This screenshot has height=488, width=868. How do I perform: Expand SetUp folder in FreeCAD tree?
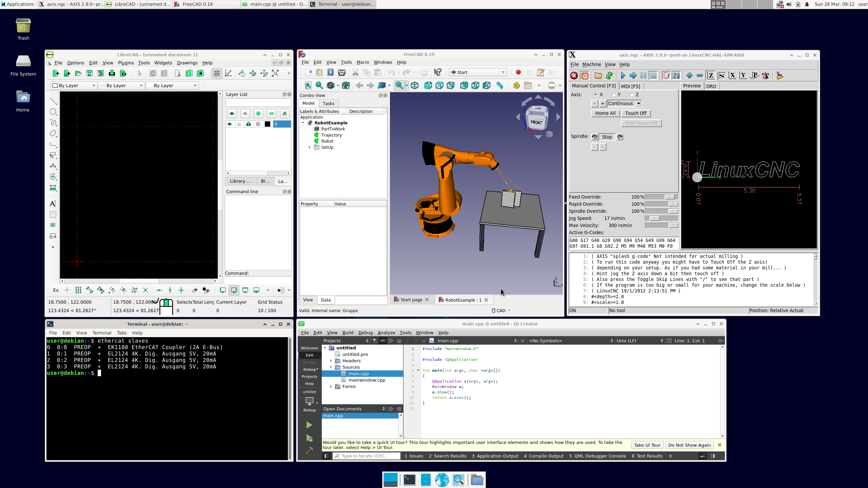point(309,147)
